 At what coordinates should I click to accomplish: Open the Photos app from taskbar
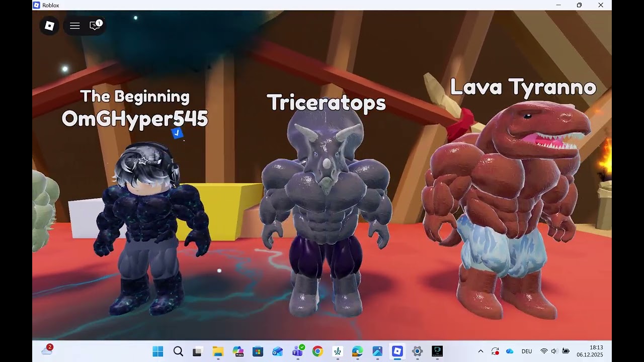point(377,351)
